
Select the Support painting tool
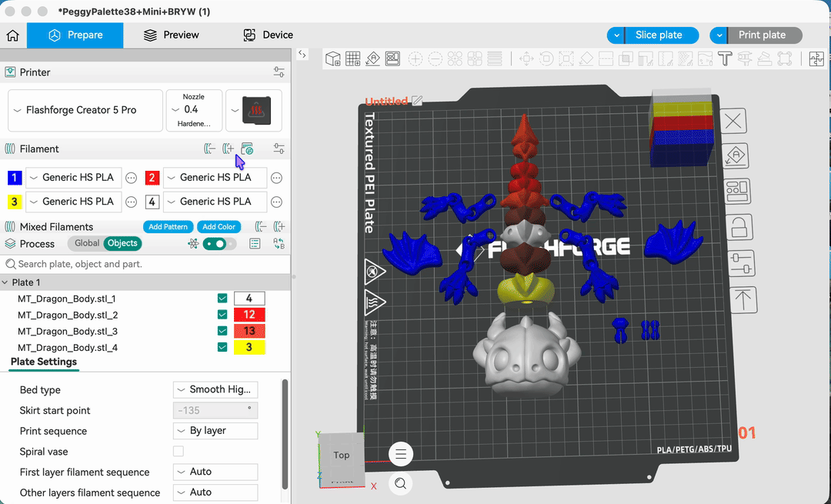tap(646, 58)
